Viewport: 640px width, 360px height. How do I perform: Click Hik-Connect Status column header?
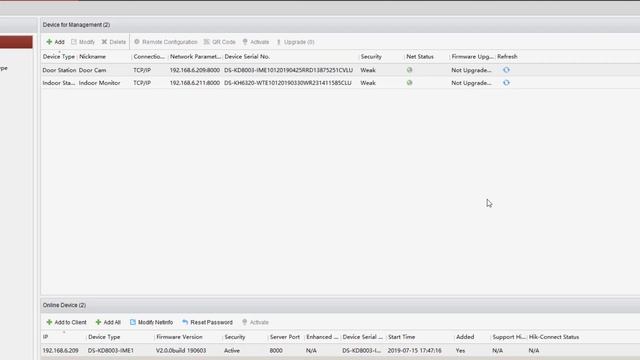coord(554,337)
